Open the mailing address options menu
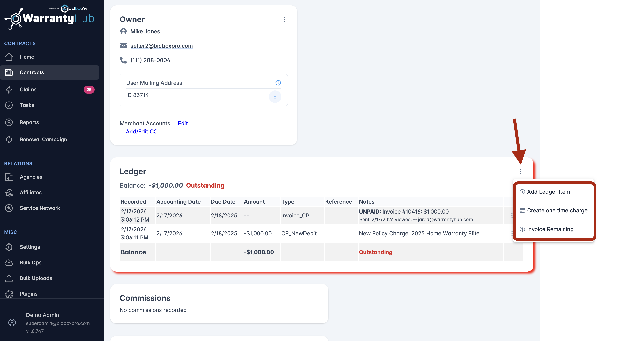The height and width of the screenshot is (341, 644). click(275, 97)
